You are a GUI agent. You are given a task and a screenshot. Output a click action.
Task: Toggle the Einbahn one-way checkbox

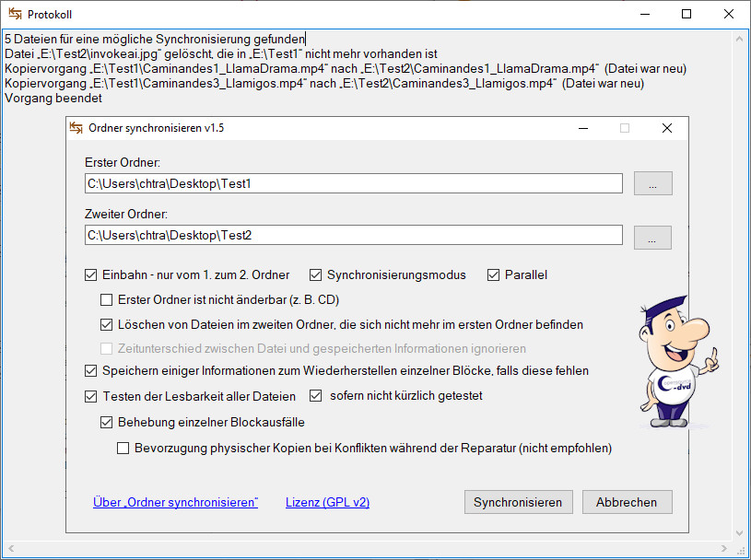[90, 274]
